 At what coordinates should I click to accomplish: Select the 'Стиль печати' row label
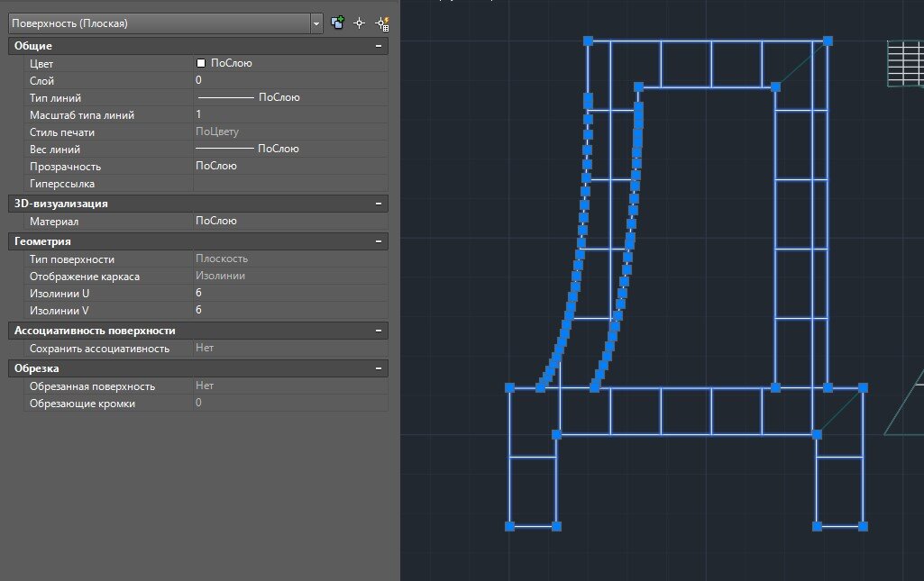(x=62, y=132)
